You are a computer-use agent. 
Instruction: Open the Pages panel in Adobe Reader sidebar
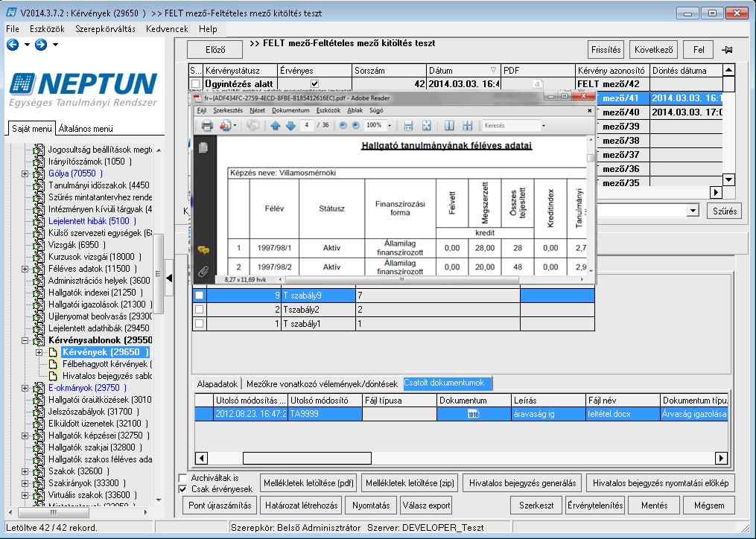point(203,147)
